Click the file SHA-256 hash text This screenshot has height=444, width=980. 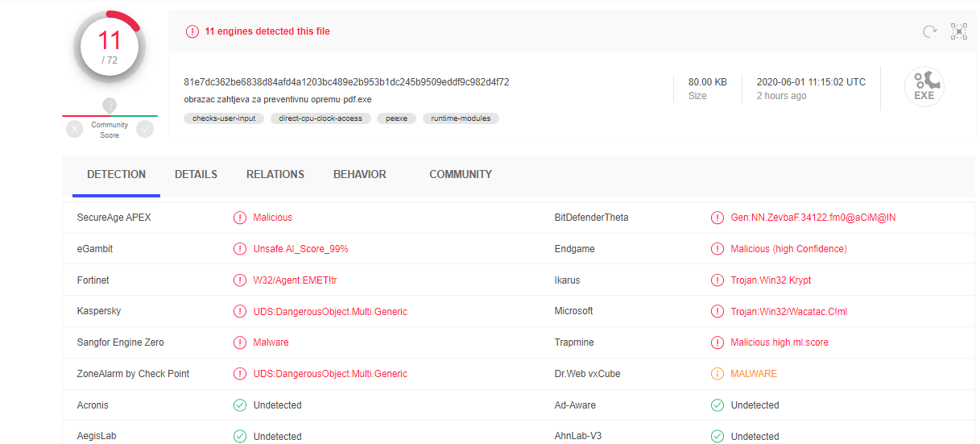click(346, 81)
